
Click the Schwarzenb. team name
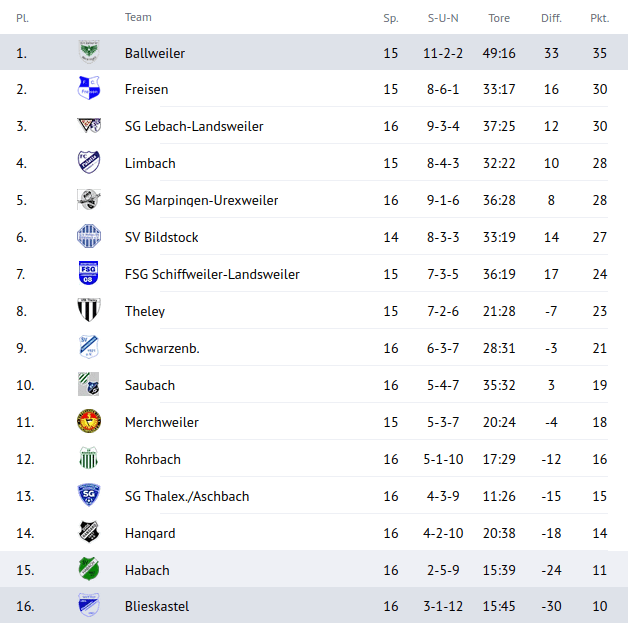(x=162, y=348)
